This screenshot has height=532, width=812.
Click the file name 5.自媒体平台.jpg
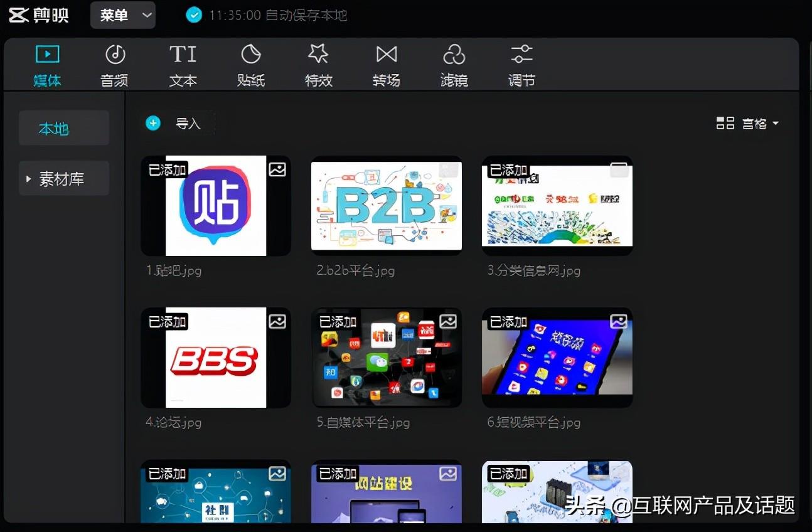(x=363, y=423)
